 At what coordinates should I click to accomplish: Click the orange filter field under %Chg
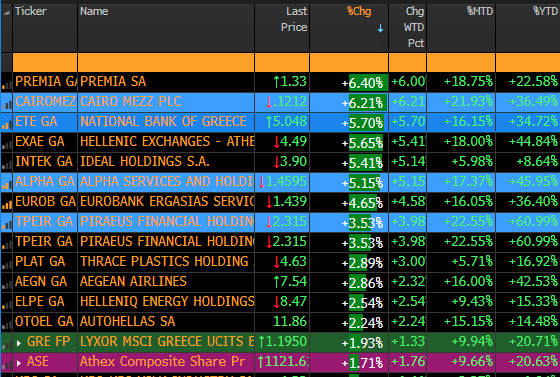349,62
